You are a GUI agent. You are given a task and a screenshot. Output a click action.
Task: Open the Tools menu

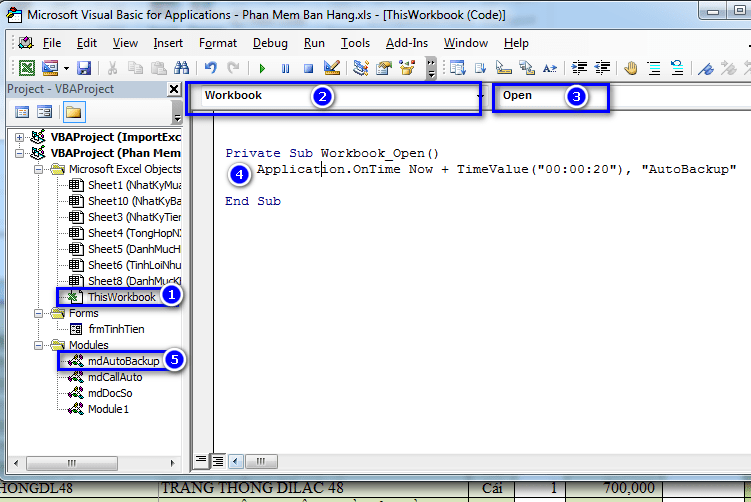coord(355,43)
